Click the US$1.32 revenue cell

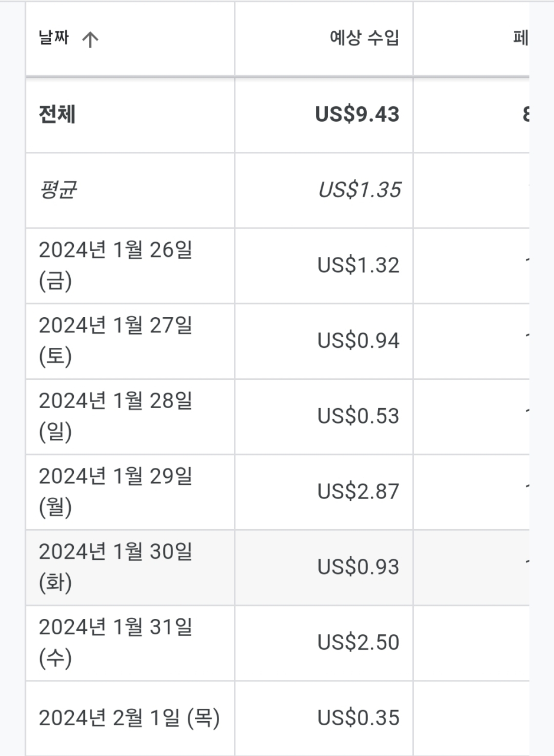click(359, 266)
